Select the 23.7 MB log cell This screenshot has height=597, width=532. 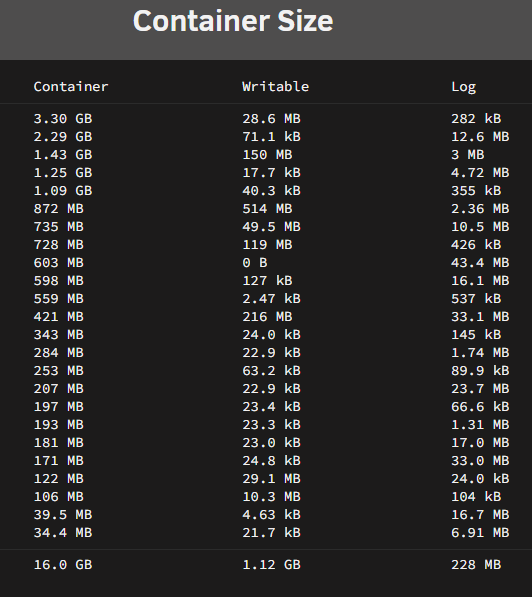pos(480,389)
